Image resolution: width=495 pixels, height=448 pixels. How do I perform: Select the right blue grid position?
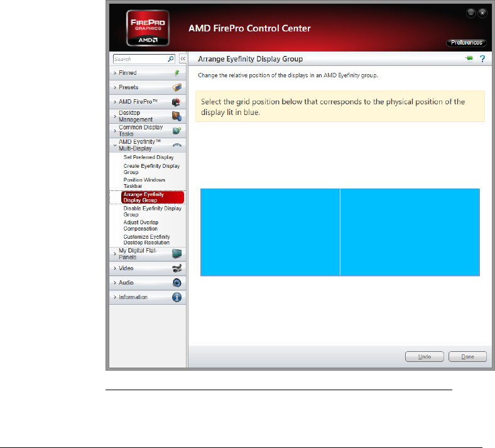(x=410, y=232)
